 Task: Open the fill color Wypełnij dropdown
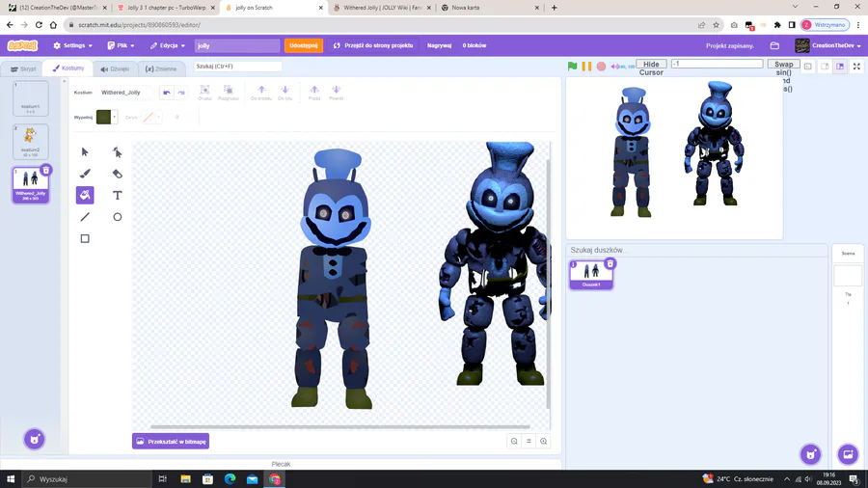(106, 117)
